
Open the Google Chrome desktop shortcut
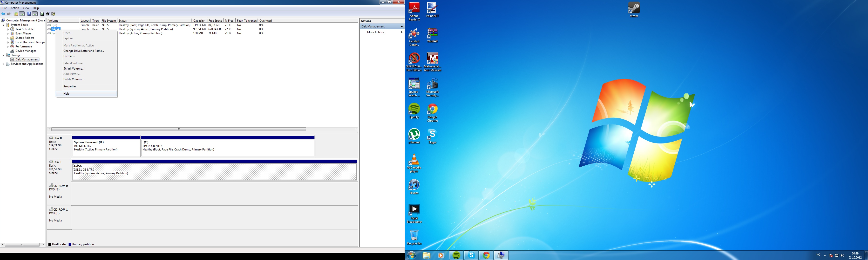[432, 113]
